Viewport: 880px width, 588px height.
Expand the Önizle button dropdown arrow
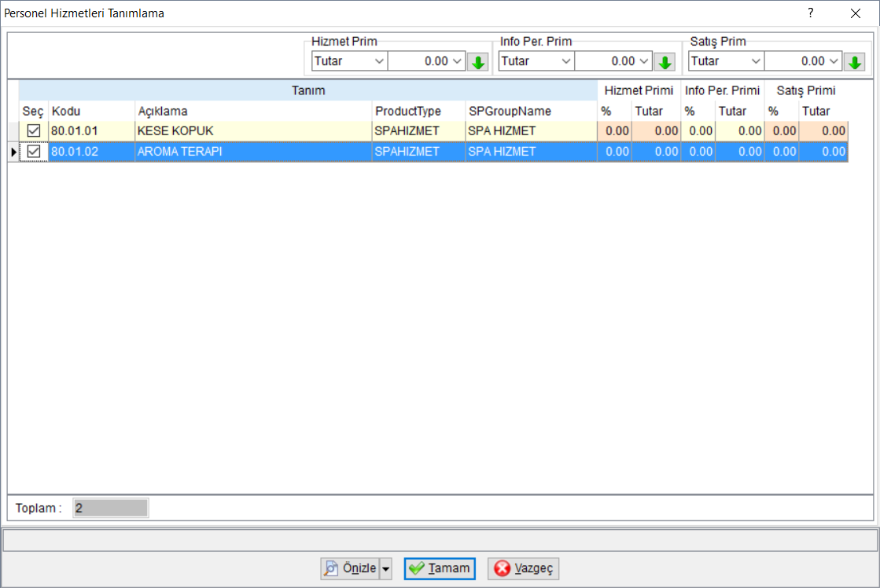click(385, 569)
